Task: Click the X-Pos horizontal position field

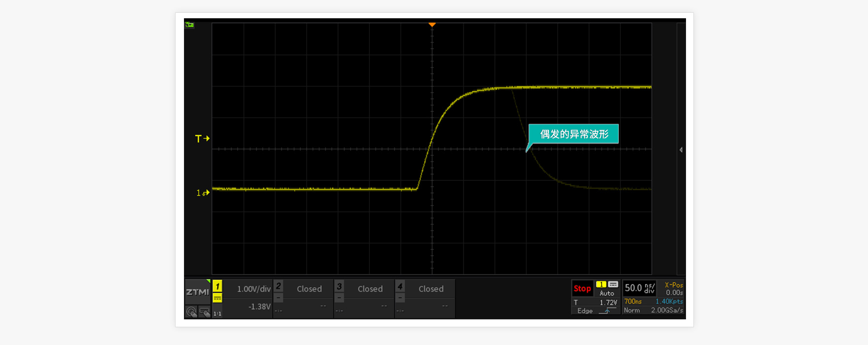Action: coord(673,289)
